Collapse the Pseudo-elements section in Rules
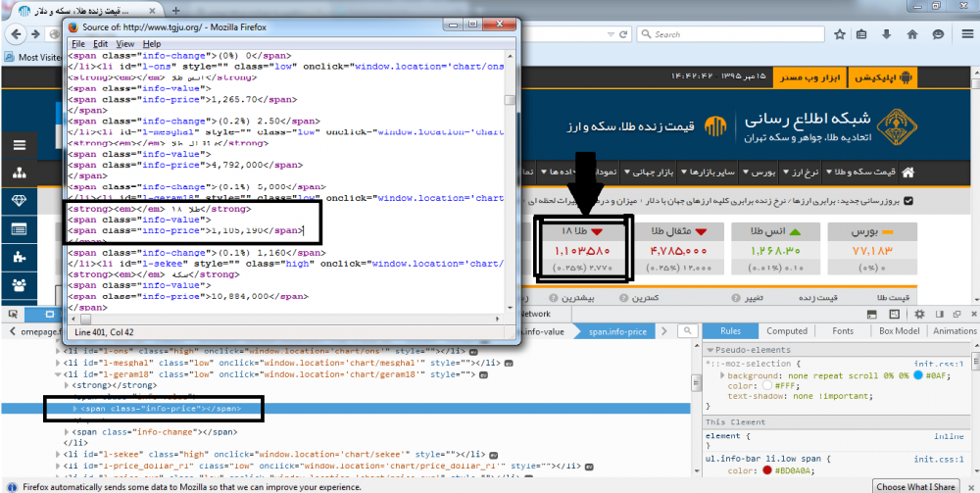Image resolution: width=980 pixels, height=493 pixels. click(x=710, y=350)
